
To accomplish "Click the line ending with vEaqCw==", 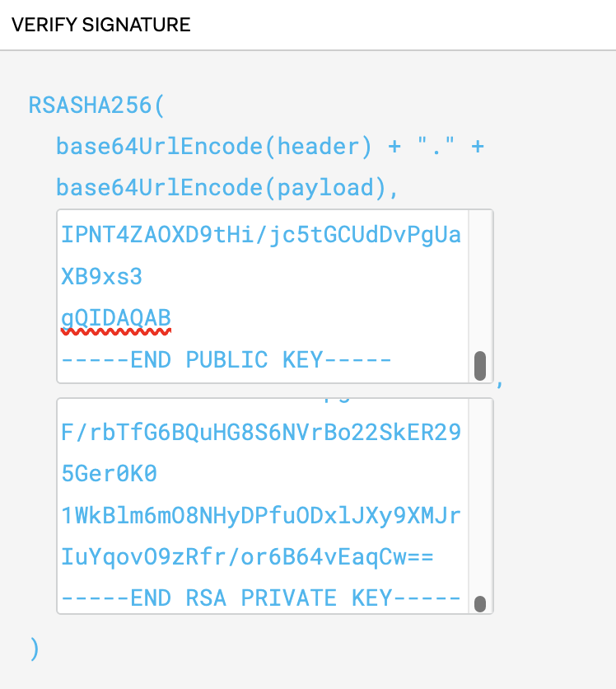I will (247, 558).
